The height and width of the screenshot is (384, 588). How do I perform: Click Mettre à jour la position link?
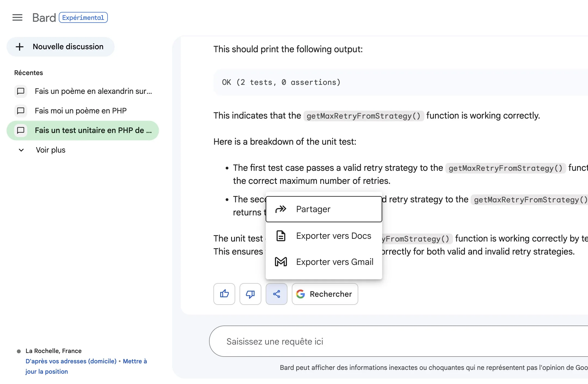point(135,361)
